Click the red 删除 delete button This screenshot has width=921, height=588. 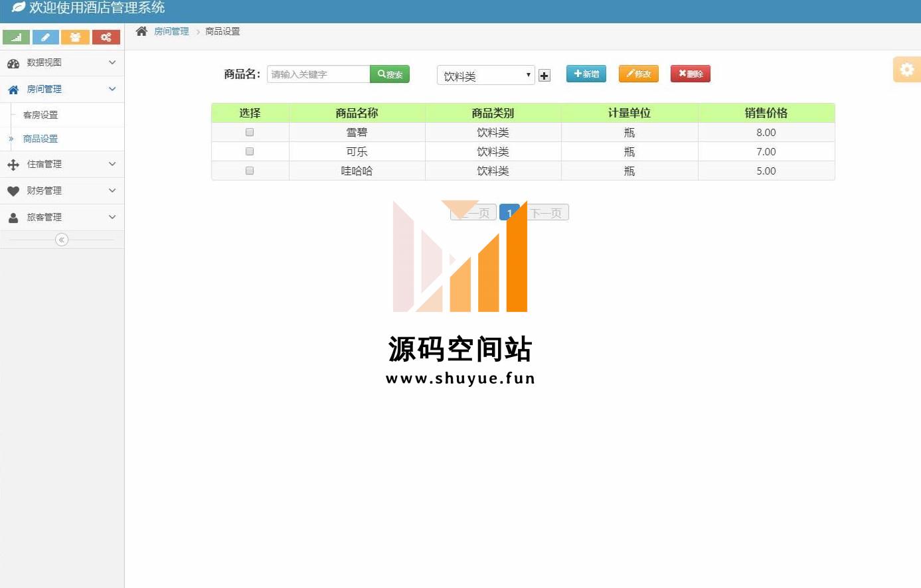point(691,74)
